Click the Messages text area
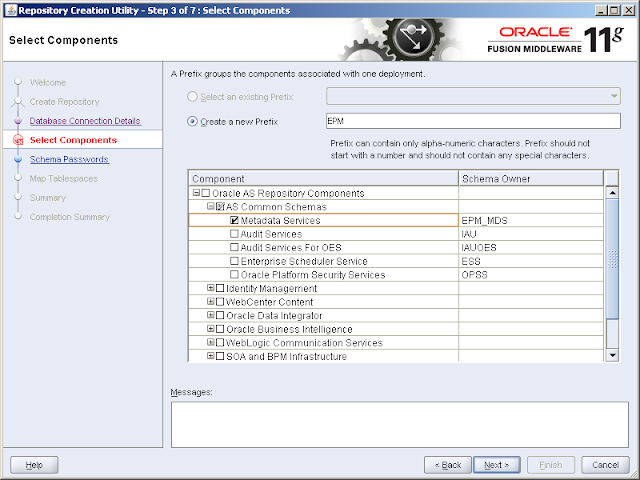This screenshot has height=480, width=640. [400, 424]
